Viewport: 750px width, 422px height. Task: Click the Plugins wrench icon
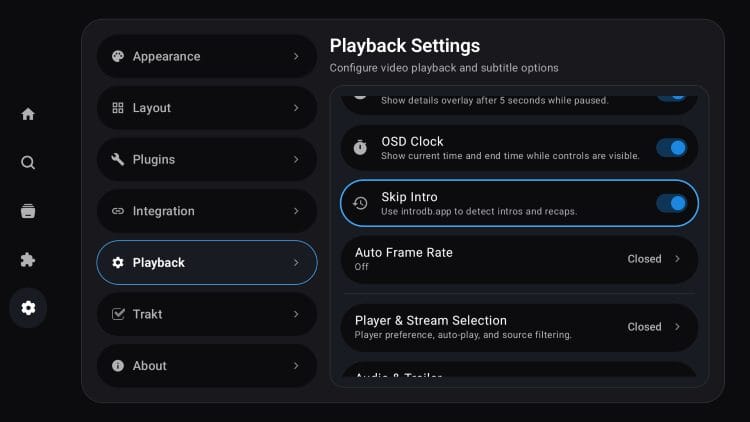[x=118, y=160]
